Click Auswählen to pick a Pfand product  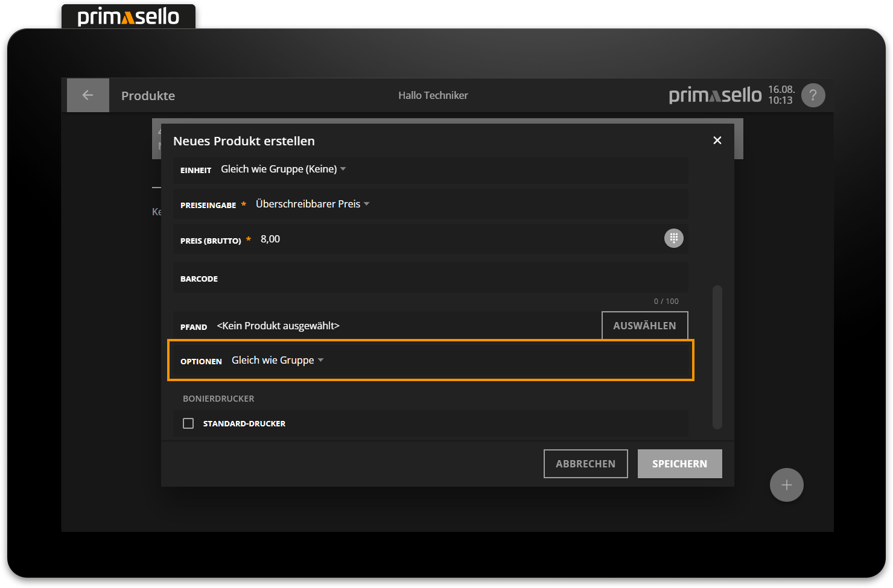coord(644,325)
